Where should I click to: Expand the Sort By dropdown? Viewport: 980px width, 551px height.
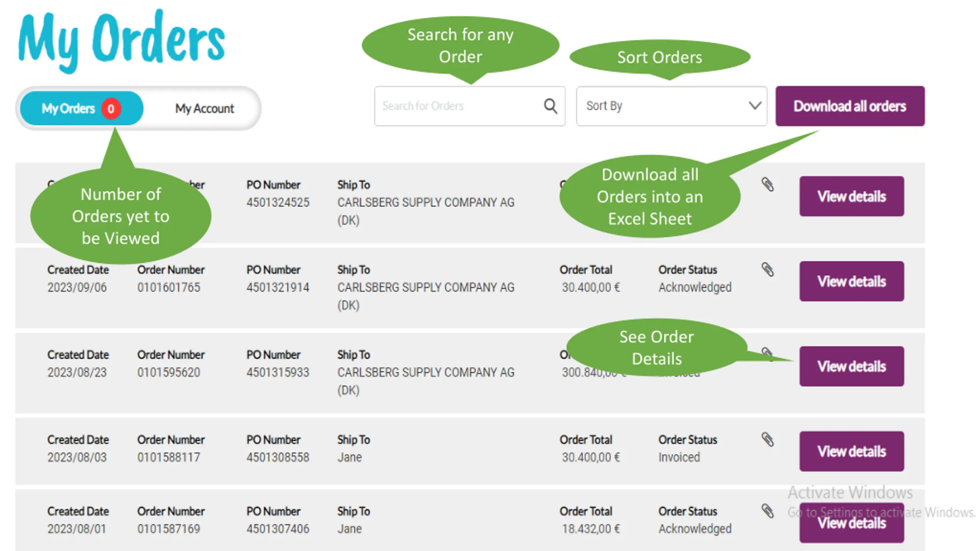pyautogui.click(x=671, y=106)
